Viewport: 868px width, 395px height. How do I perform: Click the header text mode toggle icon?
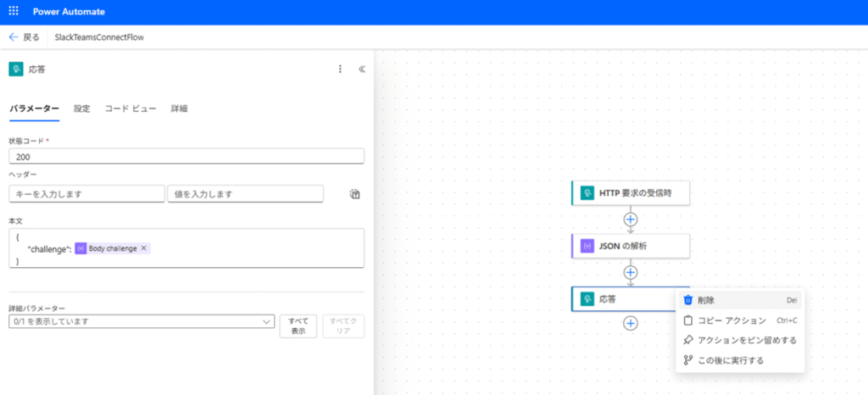tap(355, 193)
